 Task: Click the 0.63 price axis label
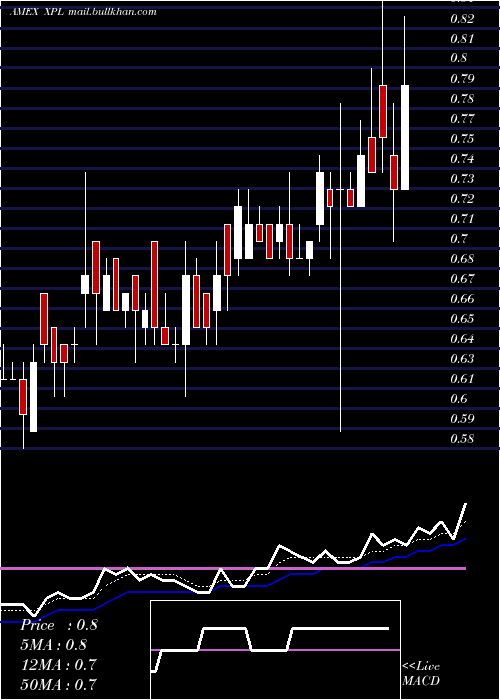(x=462, y=358)
